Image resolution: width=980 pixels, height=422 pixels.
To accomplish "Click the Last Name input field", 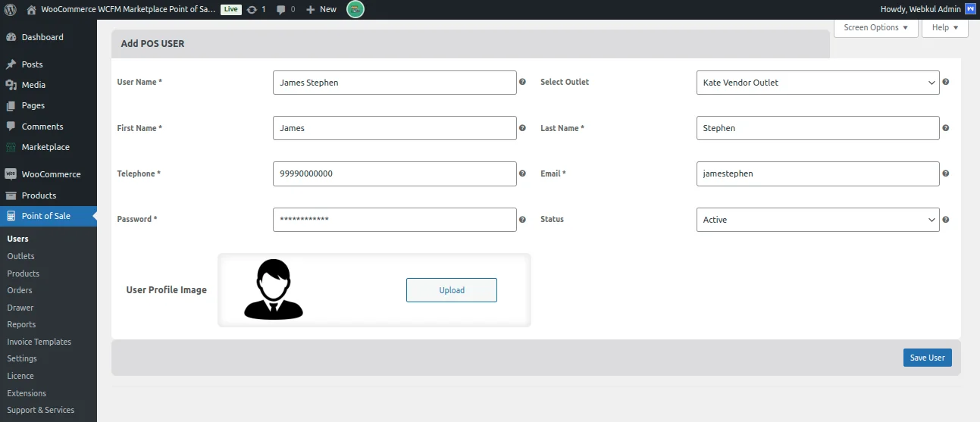I will (818, 128).
